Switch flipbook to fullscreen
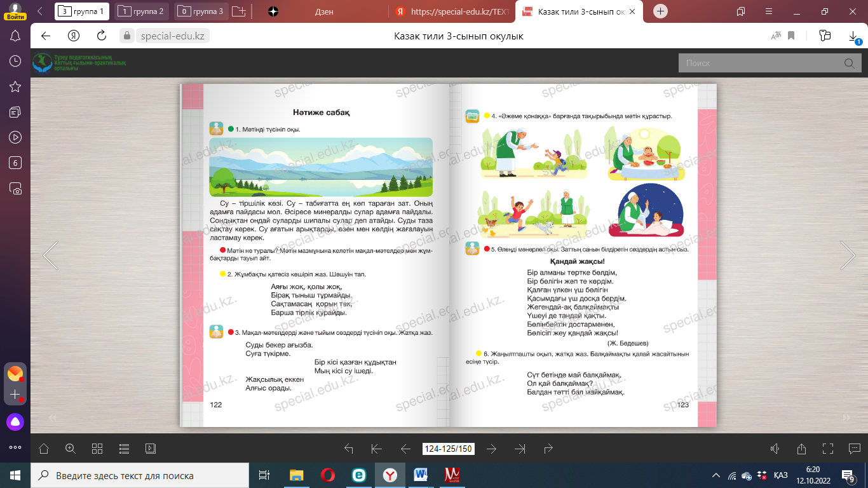The width and height of the screenshot is (868, 488). click(x=828, y=449)
